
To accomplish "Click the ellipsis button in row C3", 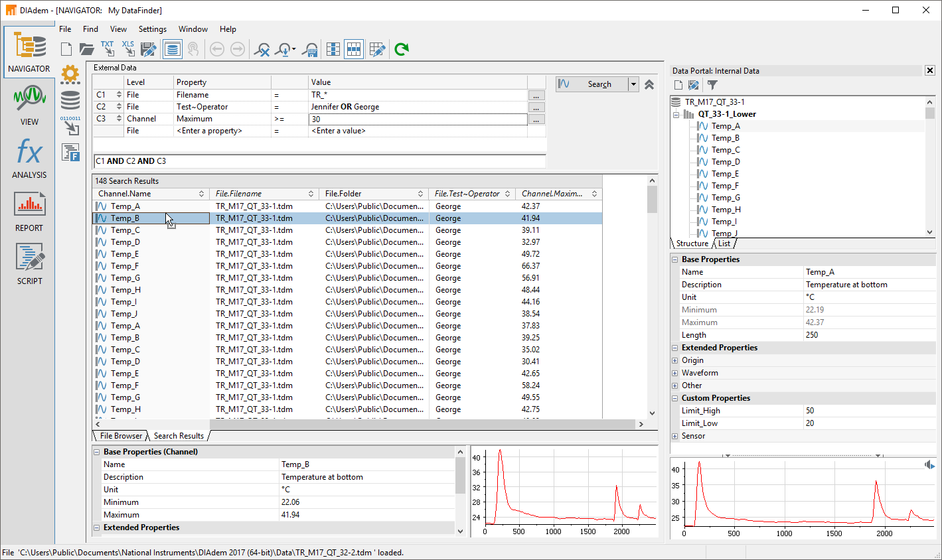I will (x=536, y=119).
